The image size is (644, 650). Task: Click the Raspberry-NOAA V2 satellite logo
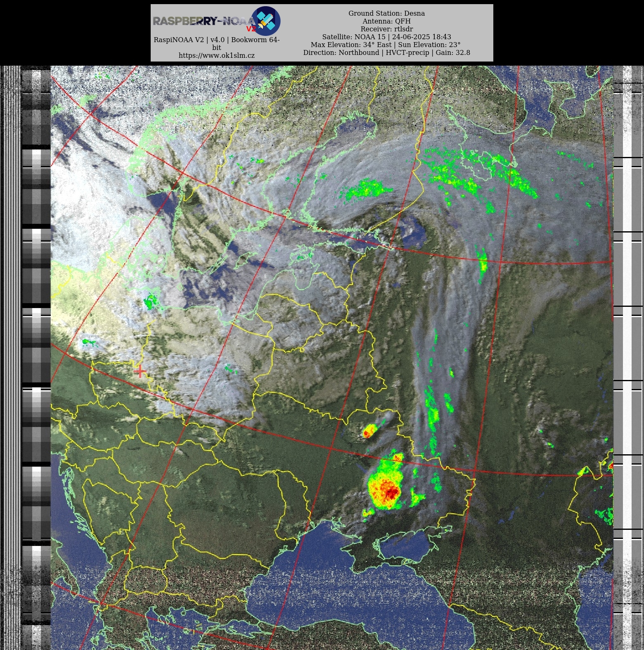217,21
